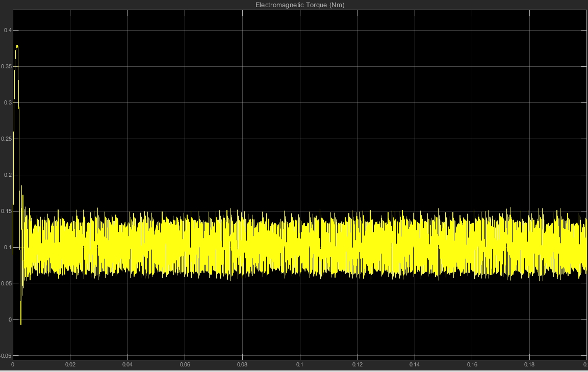Click the 0.06 x-axis tick label
Image resolution: width=588 pixels, height=372 pixels.
tap(185, 365)
